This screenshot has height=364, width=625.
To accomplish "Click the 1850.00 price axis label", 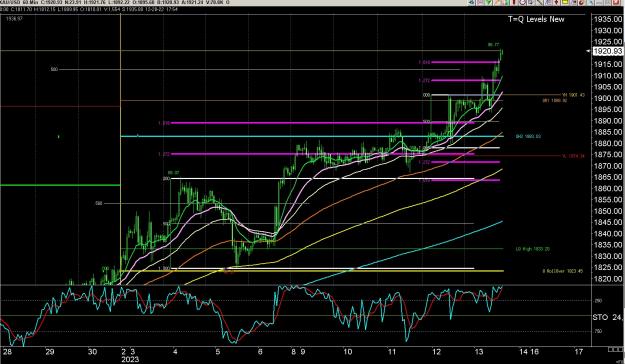I will click(608, 211).
